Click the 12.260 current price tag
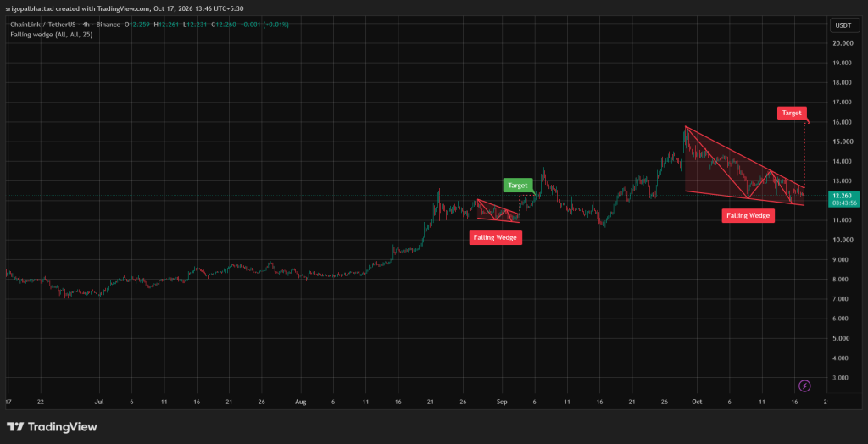The width and height of the screenshot is (868, 444). tap(843, 196)
